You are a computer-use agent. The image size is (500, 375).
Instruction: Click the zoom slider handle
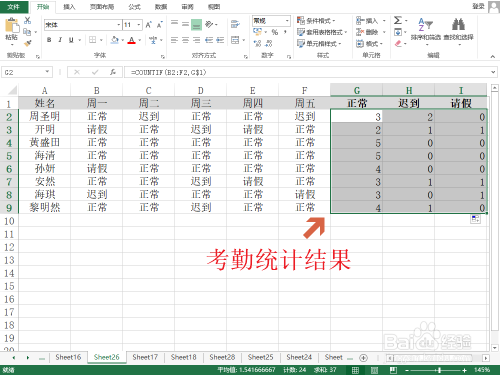click(x=439, y=370)
